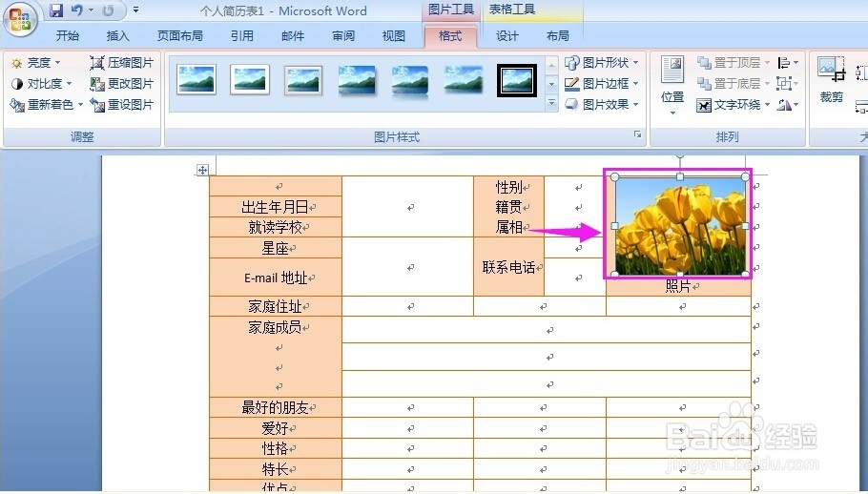The height and width of the screenshot is (494, 868).
Task: Select the yellow tulips photo
Action: [680, 226]
